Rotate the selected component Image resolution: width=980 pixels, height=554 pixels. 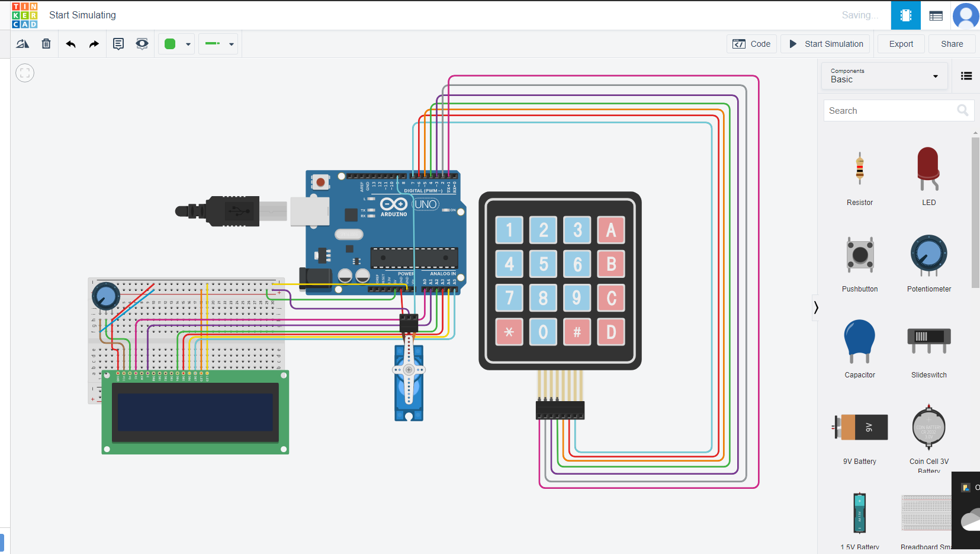tap(23, 44)
